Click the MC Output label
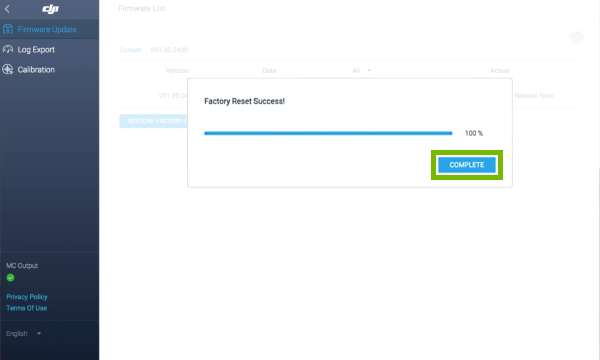Screen dimensions: 600x360 tap(22, 266)
